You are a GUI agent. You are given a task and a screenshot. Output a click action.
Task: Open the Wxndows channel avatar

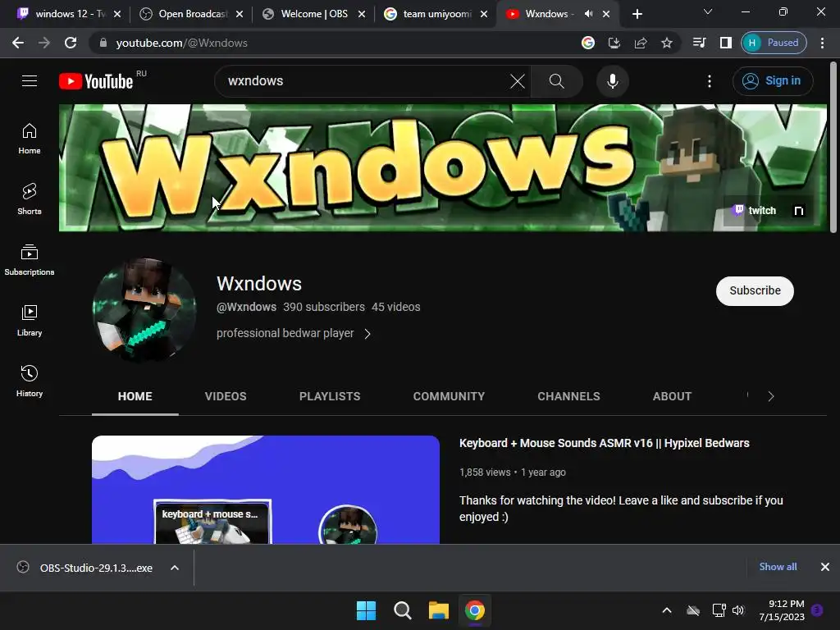(x=144, y=309)
